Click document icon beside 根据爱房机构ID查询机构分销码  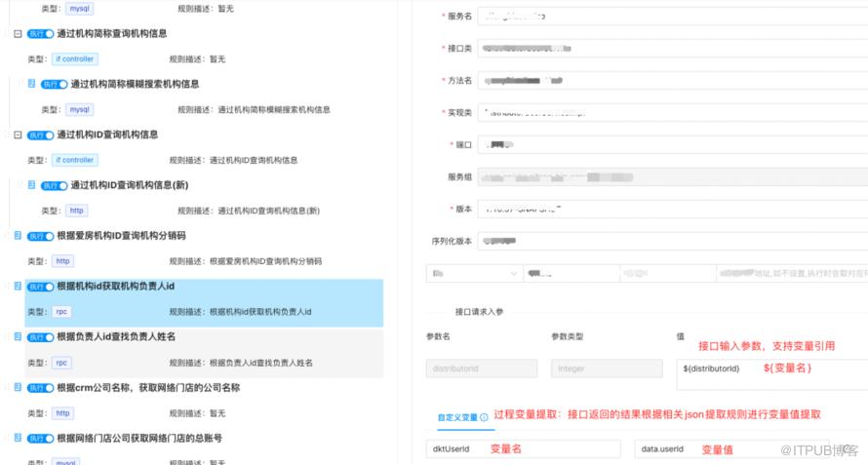[19, 236]
